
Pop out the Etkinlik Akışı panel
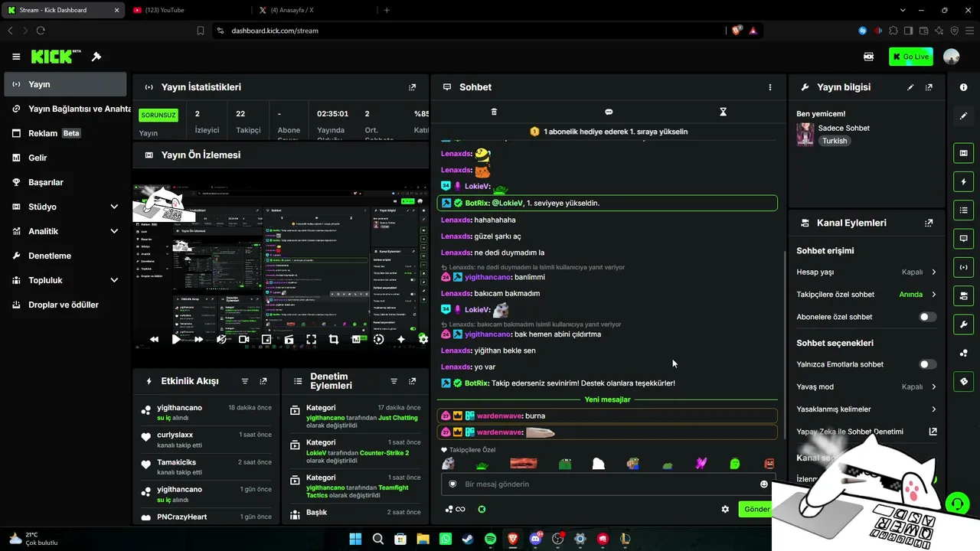coord(263,381)
